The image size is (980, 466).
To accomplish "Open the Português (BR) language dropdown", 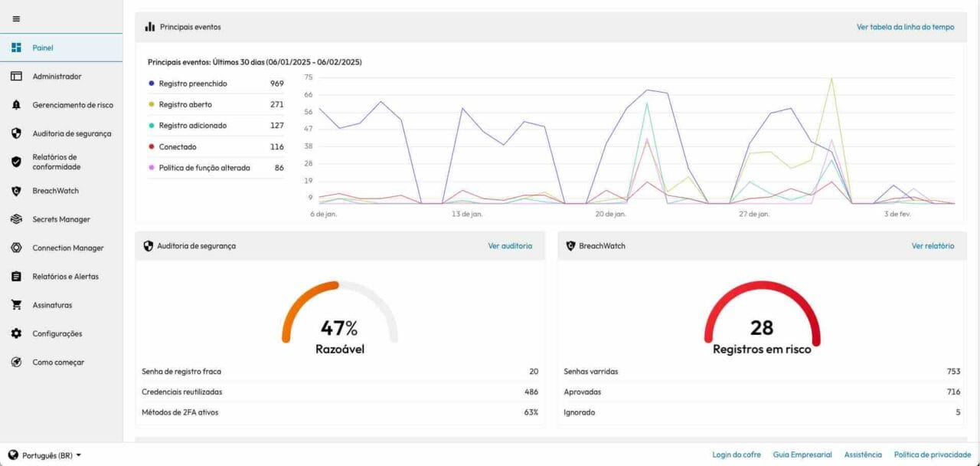I will pyautogui.click(x=45, y=455).
